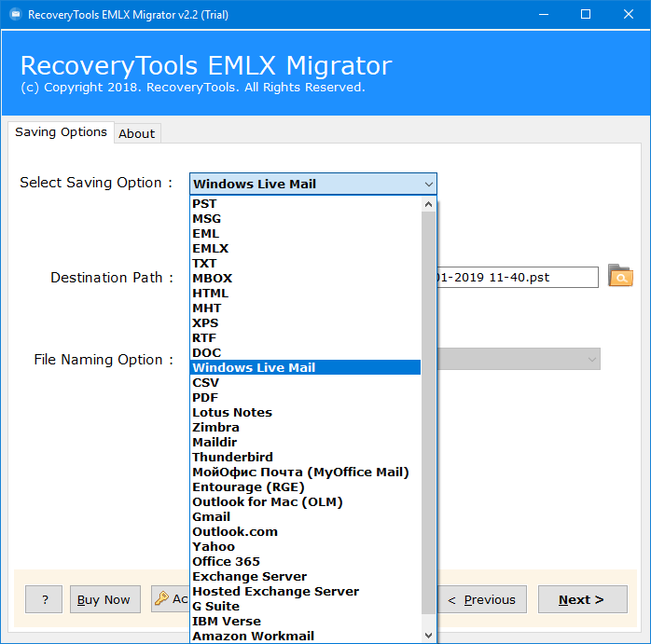The height and width of the screenshot is (644, 651).
Task: Select Outlook for Mac (OLM)
Action: 305,502
